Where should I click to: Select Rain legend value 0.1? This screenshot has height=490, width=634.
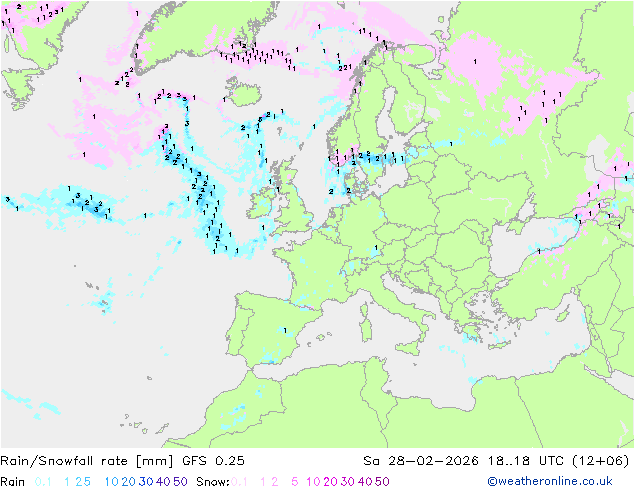pos(43,482)
